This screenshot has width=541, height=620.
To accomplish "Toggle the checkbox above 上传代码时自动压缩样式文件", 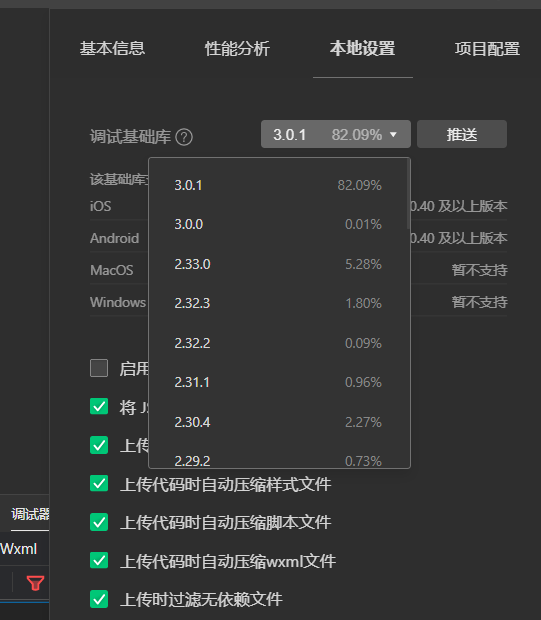I will [x=99, y=445].
